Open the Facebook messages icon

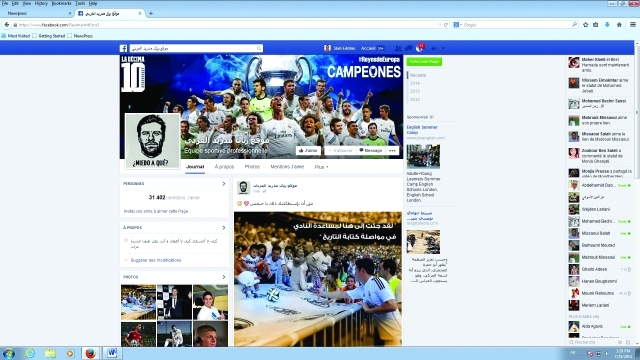[x=409, y=48]
